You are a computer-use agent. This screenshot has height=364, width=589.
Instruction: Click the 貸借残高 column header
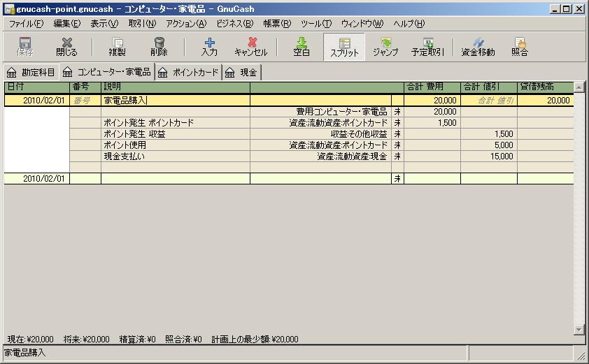pyautogui.click(x=546, y=87)
